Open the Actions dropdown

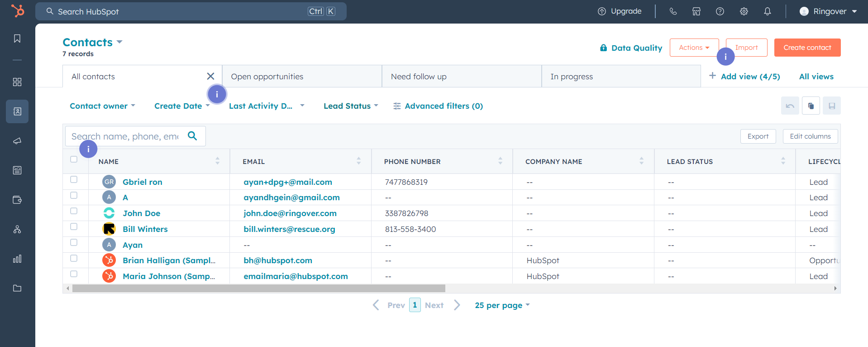[x=694, y=48]
